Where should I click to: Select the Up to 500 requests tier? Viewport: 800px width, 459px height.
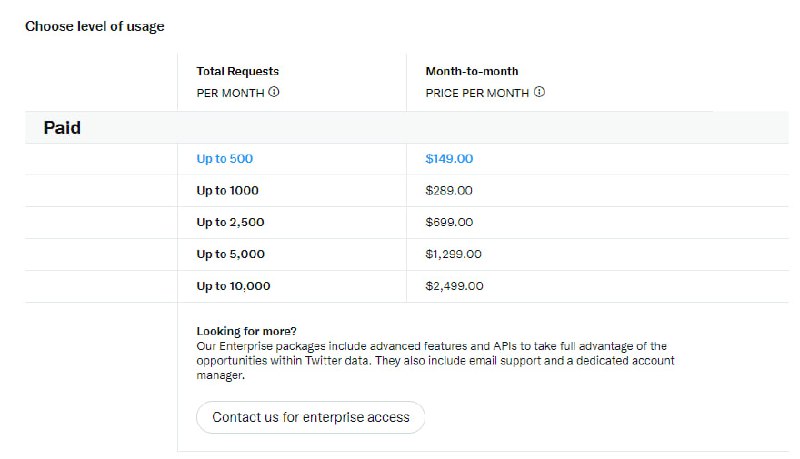coord(218,158)
